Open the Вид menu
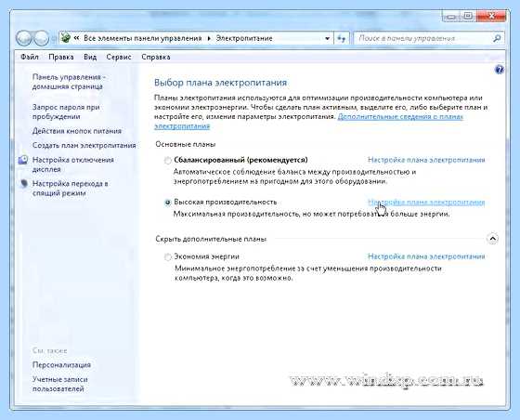This screenshot has height=420, width=520. tap(90, 57)
